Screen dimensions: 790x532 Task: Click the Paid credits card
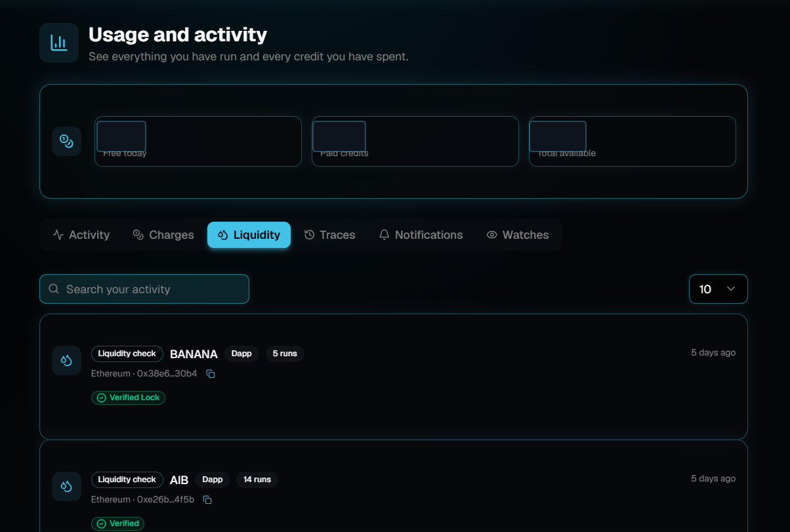coord(415,141)
